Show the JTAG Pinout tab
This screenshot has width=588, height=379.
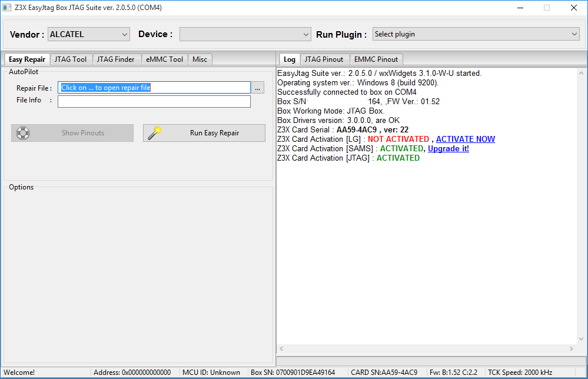tap(324, 59)
